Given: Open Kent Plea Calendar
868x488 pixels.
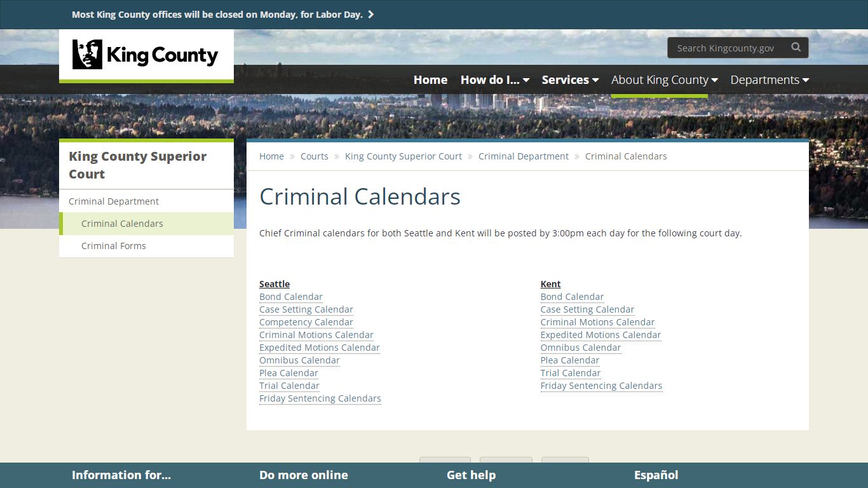Looking at the screenshot, I should click(570, 360).
